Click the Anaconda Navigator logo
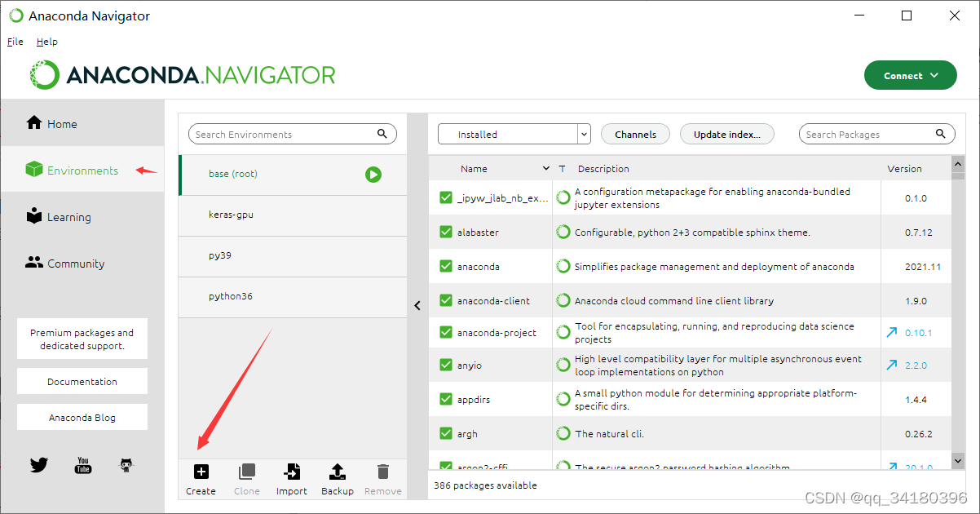 [x=183, y=75]
